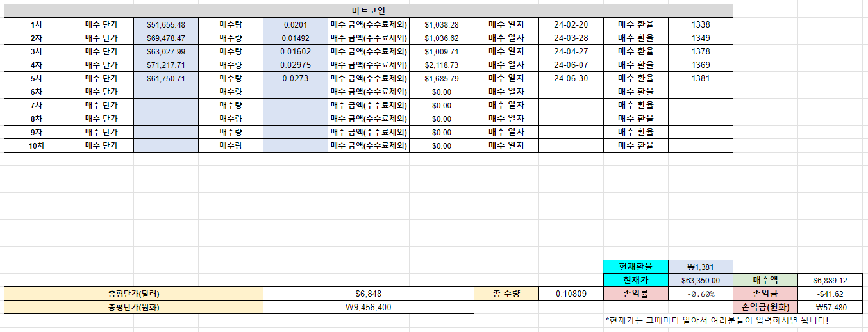Select the 손익률 label cell
The height and width of the screenshot is (332, 868).
(636, 294)
